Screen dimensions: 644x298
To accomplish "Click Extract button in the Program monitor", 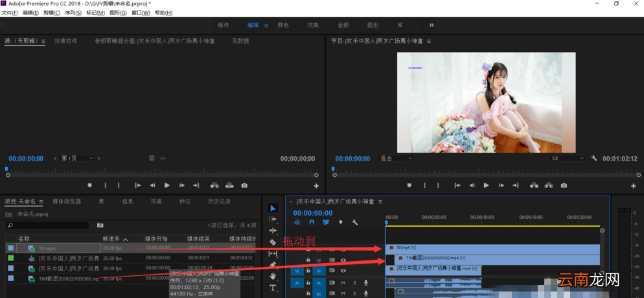I will click(549, 185).
